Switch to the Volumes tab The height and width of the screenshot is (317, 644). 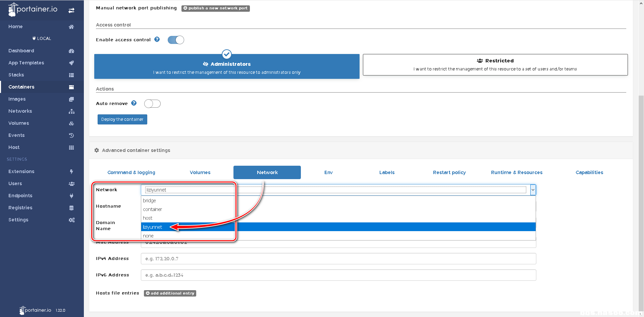click(200, 172)
